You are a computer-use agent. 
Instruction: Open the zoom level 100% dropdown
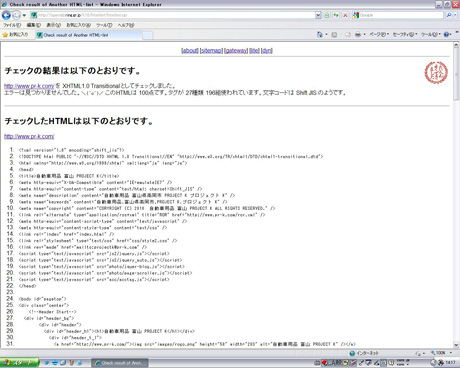[441, 353]
